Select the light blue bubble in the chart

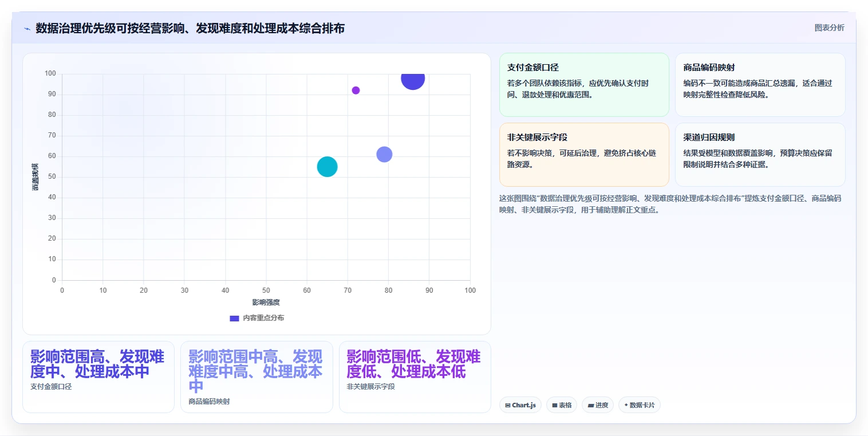384,155
